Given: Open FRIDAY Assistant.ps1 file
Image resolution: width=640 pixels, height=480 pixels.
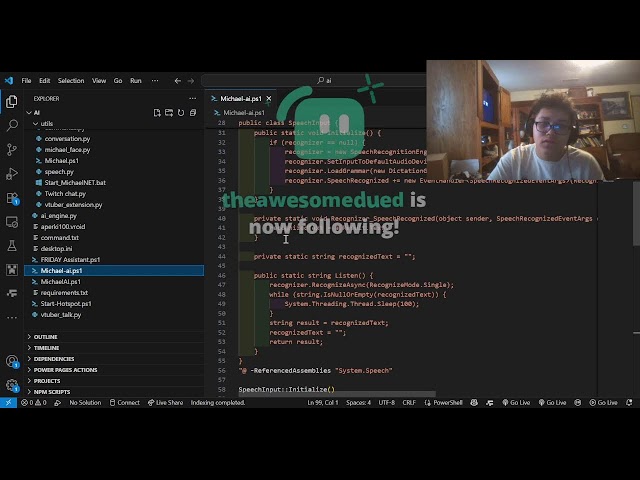Looking at the screenshot, I should 70,260.
